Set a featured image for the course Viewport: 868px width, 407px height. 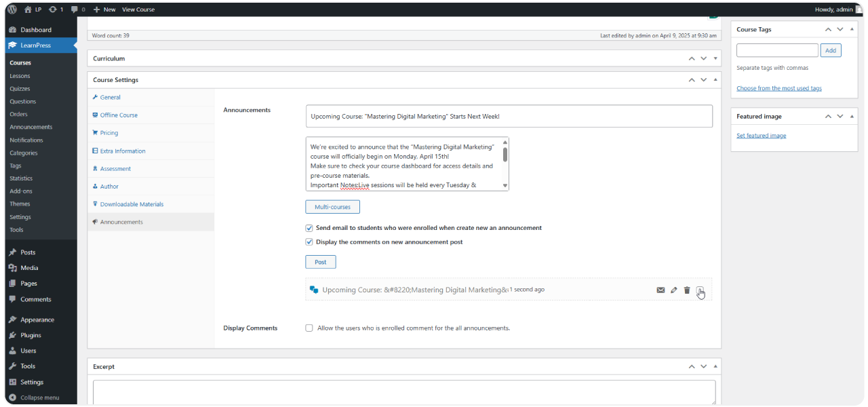pyautogui.click(x=761, y=135)
